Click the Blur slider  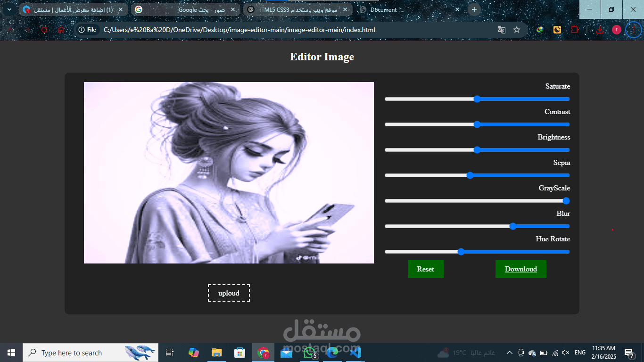click(x=477, y=226)
